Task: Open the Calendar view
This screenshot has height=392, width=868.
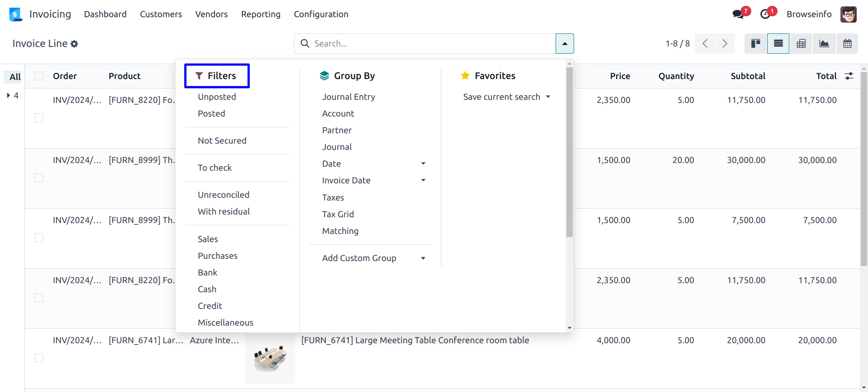Action: tap(847, 43)
